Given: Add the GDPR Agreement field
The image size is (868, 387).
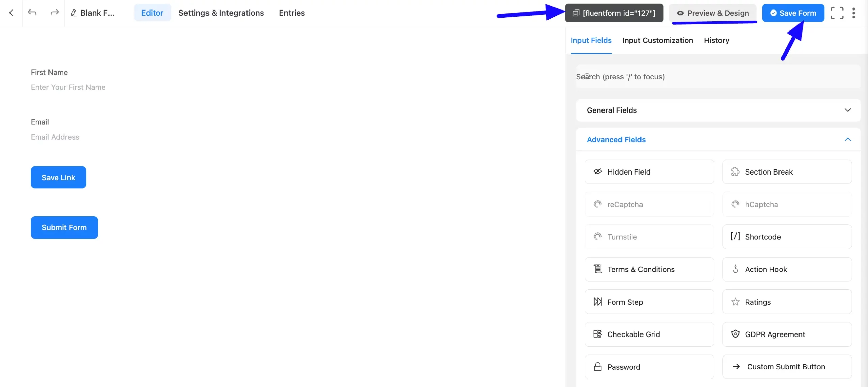Looking at the screenshot, I should (787, 334).
